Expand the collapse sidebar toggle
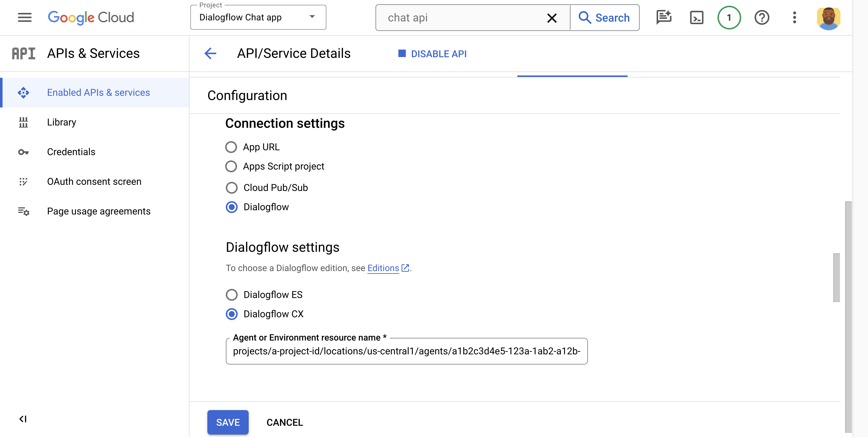This screenshot has width=868, height=437. (x=22, y=419)
